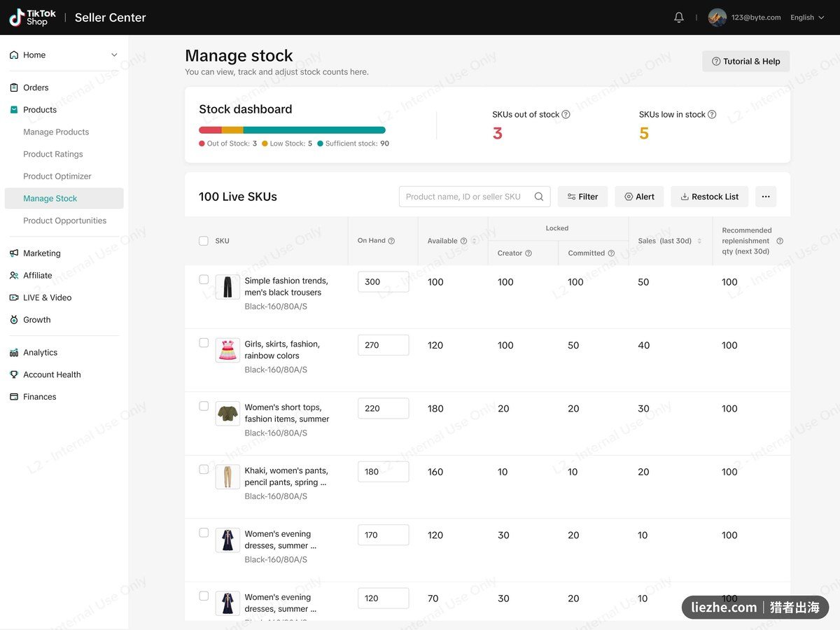Click the Committed column info icon
This screenshot has height=630, width=840.
pos(611,253)
